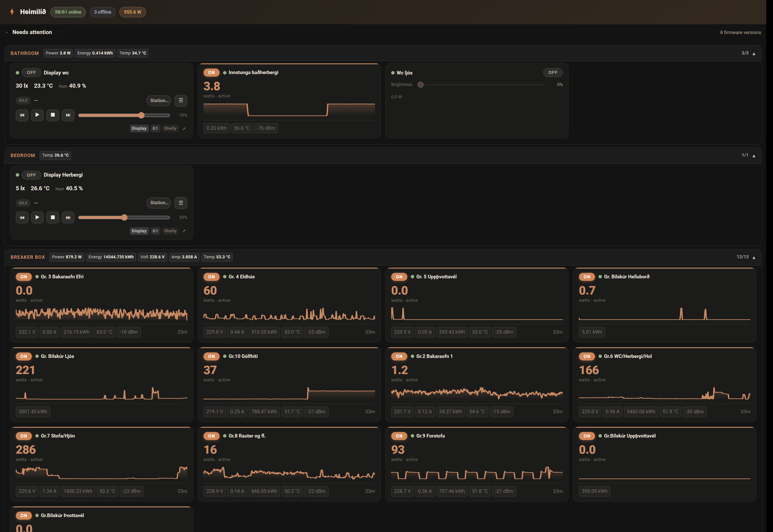Click the 5460.06 kWh energy chip
This screenshot has height=532, width=773.
click(x=641, y=411)
